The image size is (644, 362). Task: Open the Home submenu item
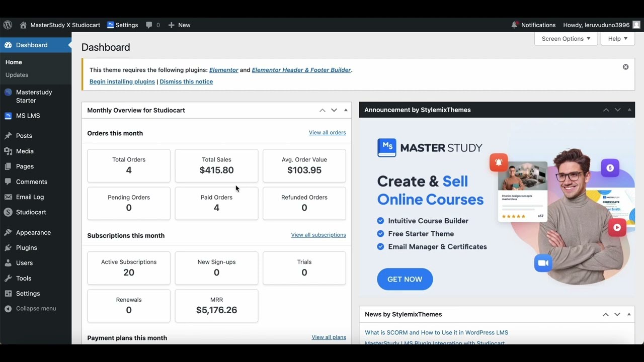coord(14,62)
